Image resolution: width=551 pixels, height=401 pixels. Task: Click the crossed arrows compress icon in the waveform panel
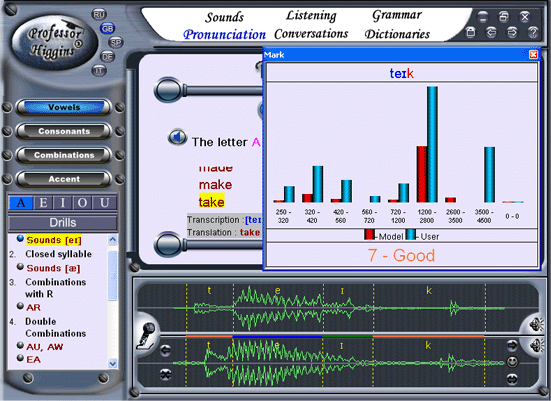click(x=166, y=374)
